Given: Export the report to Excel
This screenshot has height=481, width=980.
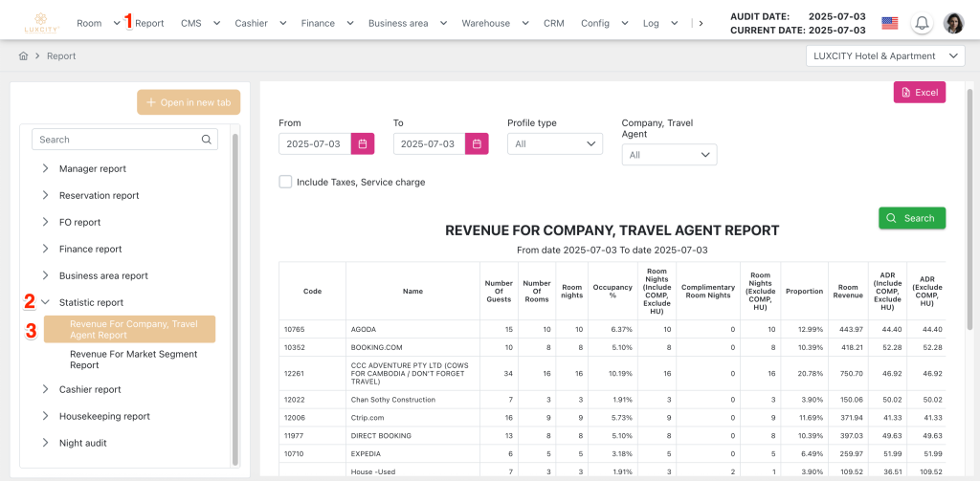Looking at the screenshot, I should (x=919, y=92).
